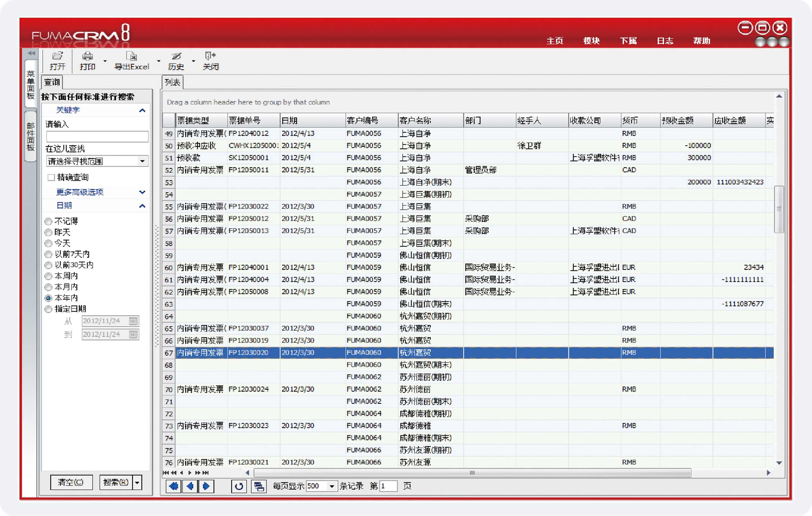Screen dimensions: 812x516
Task: Open the 请选择寻找范围 dropdown
Action: (142, 161)
